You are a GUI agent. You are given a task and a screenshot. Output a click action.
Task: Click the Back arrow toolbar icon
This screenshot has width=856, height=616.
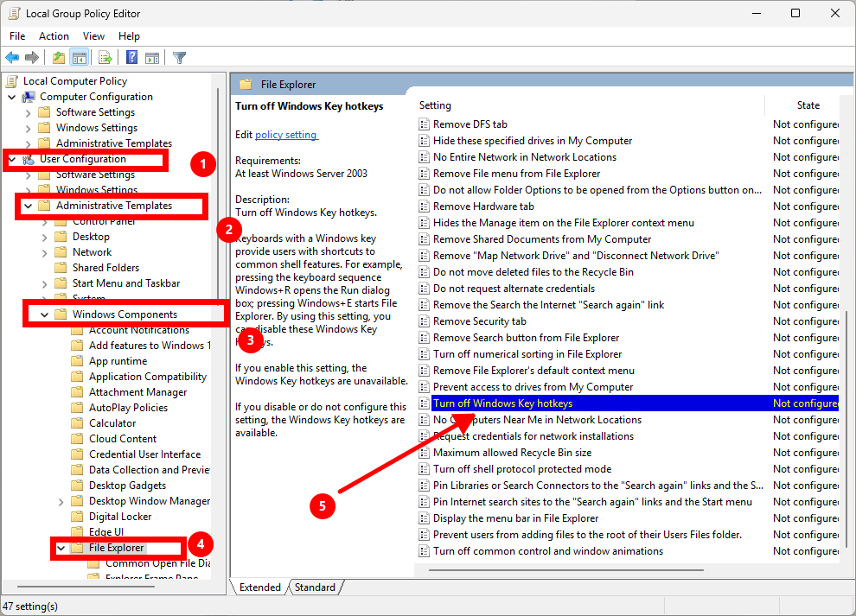click(12, 58)
